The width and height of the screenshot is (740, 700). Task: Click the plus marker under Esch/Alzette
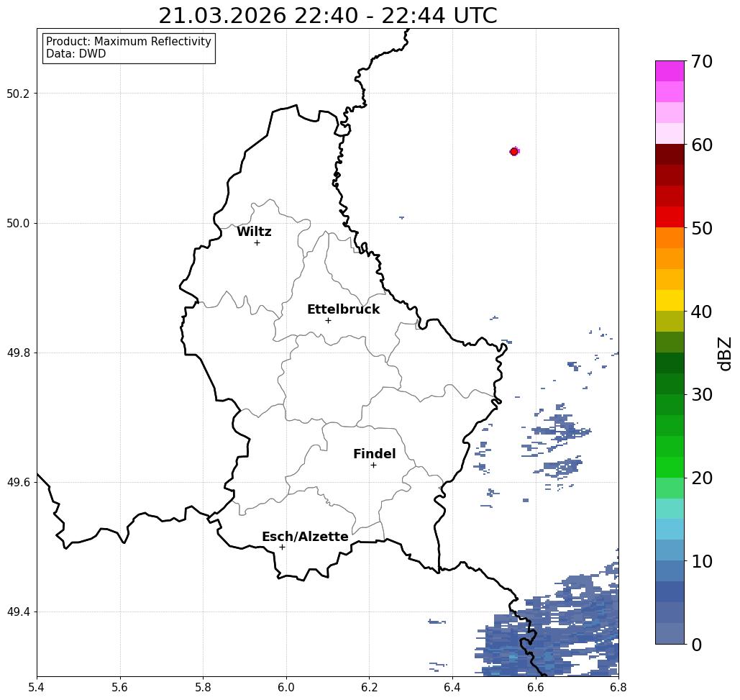(x=282, y=547)
